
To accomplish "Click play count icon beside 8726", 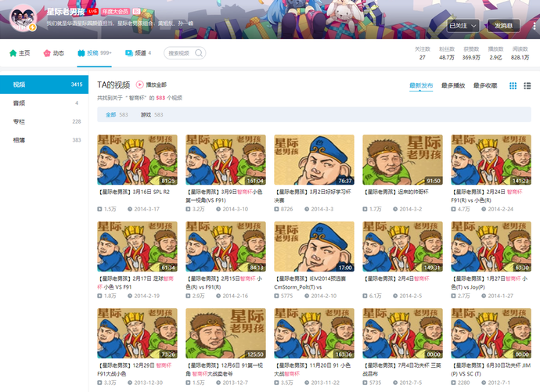I will (276, 209).
